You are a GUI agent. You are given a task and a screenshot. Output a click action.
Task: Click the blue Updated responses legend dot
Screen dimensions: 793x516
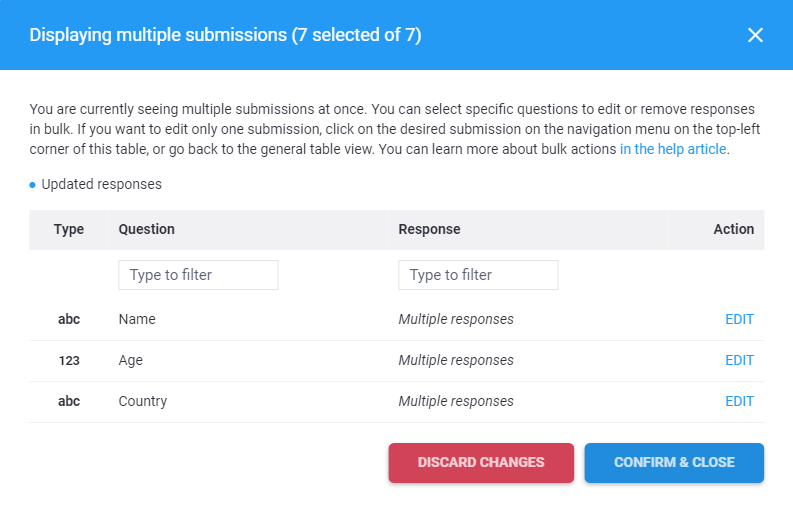pyautogui.click(x=33, y=185)
